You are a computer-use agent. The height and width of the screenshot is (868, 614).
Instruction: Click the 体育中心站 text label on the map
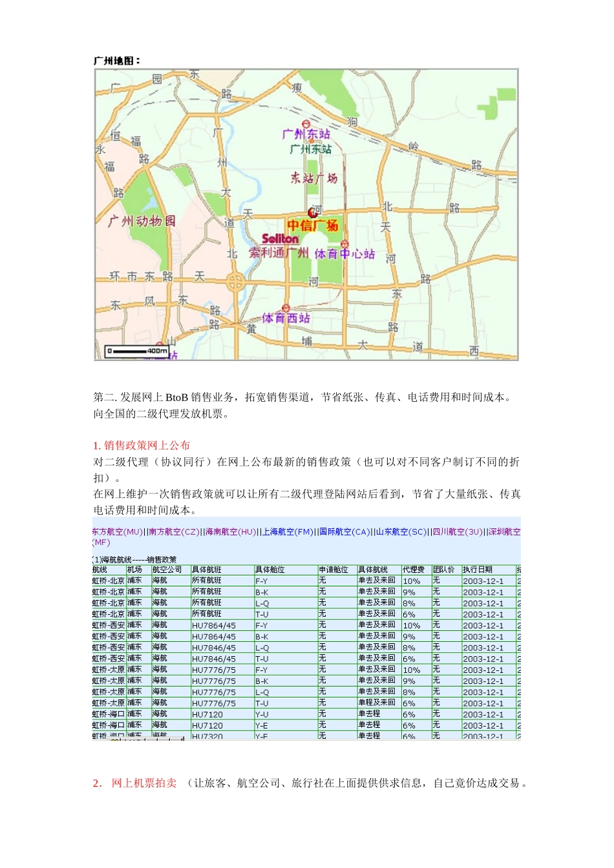click(x=344, y=254)
